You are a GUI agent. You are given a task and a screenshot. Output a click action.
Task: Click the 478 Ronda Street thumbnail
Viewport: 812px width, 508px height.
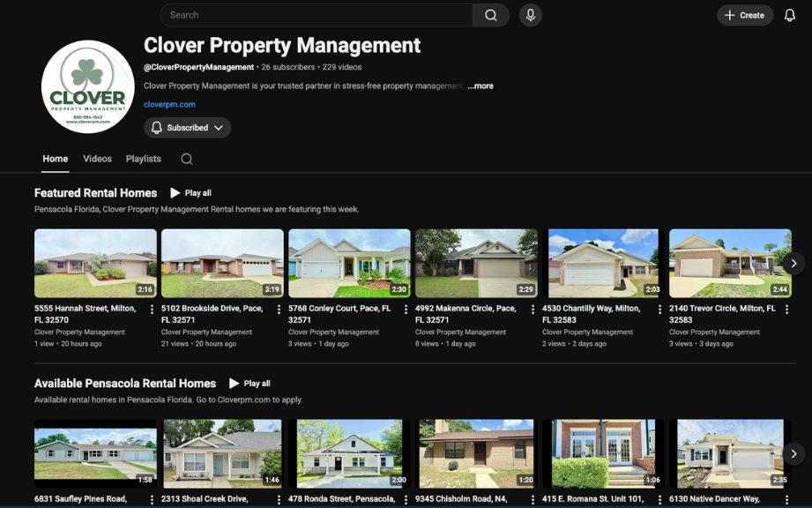click(x=349, y=453)
